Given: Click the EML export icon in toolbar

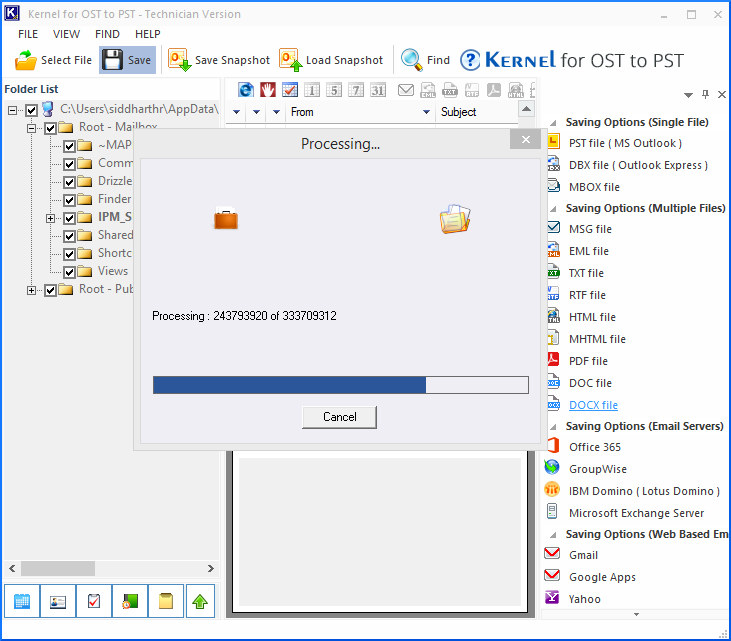Looking at the screenshot, I should pos(428,90).
